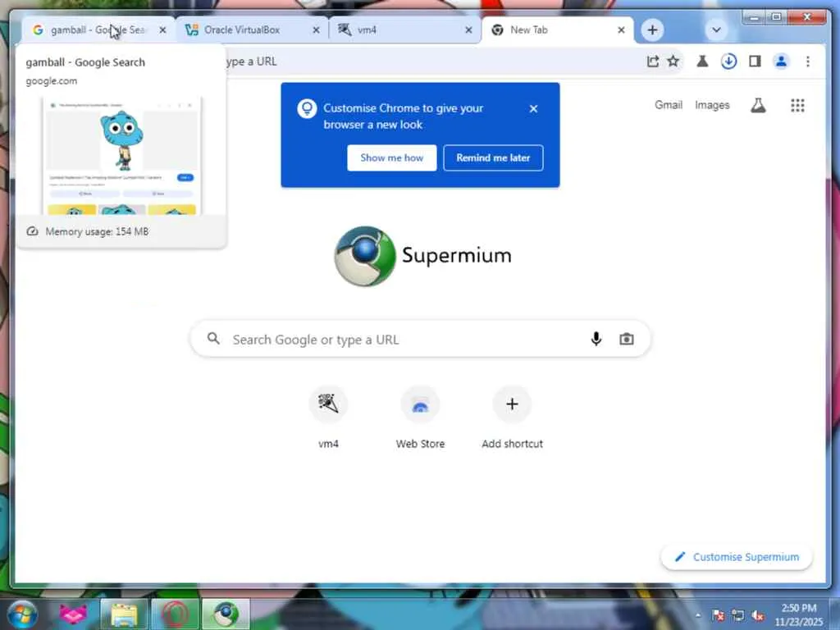Open the Images link

tap(712, 105)
